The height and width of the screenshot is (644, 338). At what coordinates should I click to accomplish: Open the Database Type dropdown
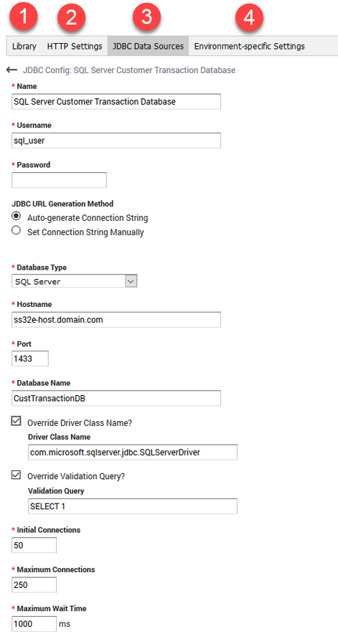click(75, 281)
